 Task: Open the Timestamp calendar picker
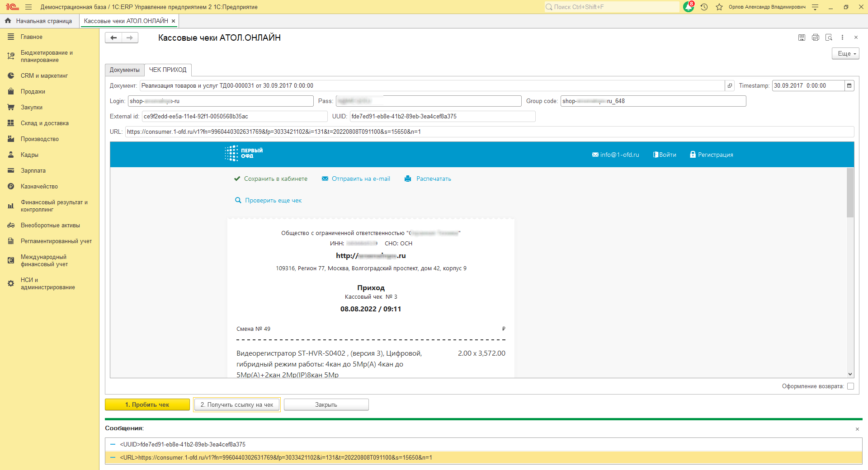[849, 85]
